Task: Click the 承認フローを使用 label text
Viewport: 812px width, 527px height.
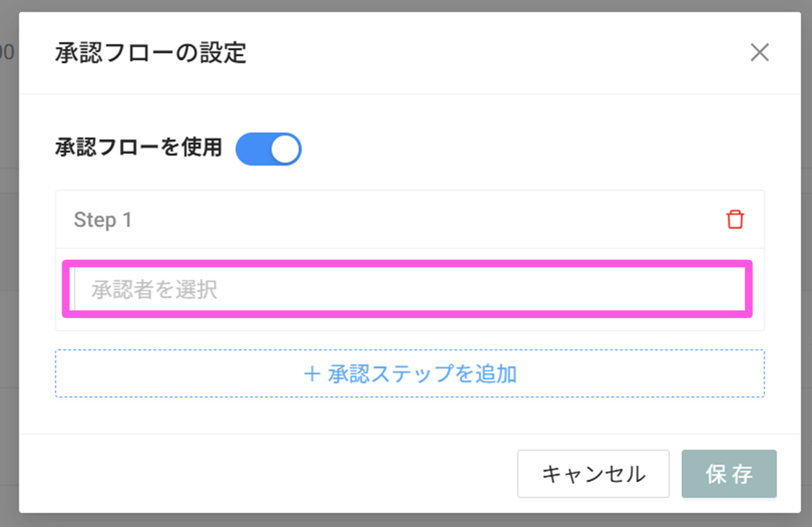Action: tap(139, 148)
